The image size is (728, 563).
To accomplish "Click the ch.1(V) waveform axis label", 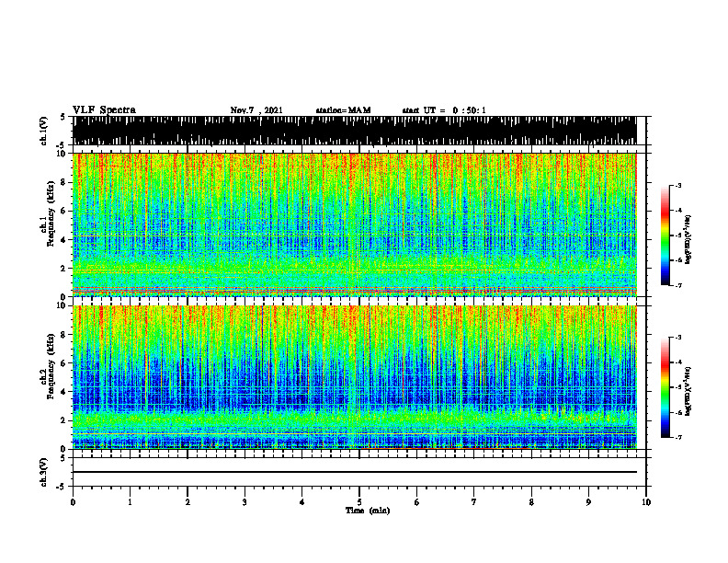I will (44, 131).
